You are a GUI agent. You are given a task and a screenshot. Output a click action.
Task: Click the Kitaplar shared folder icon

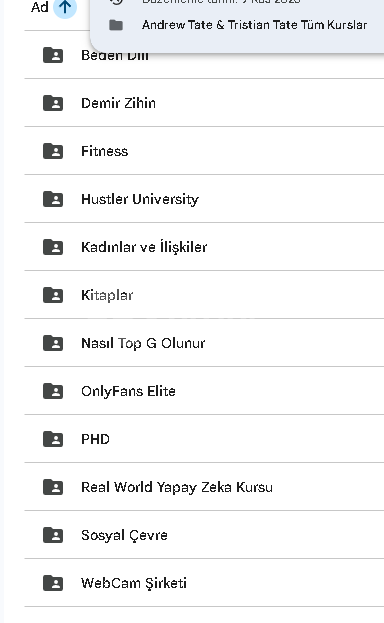(x=53, y=295)
